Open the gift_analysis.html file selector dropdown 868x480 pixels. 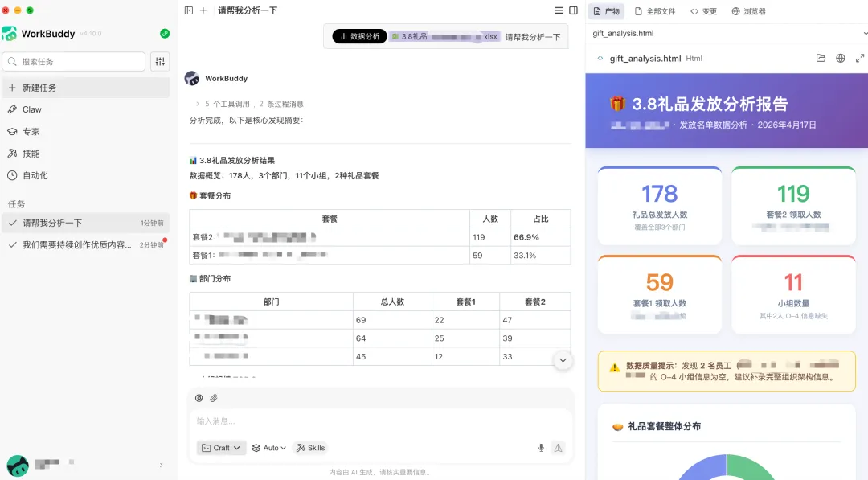tap(727, 33)
